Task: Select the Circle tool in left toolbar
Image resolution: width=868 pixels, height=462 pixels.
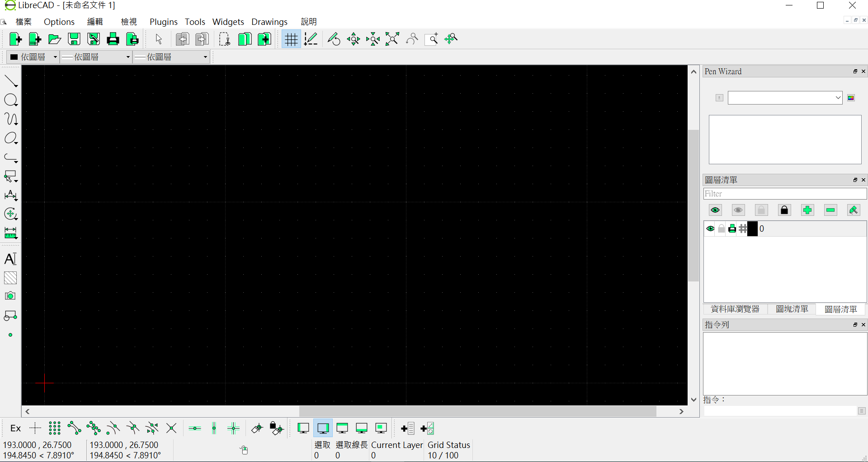Action: pyautogui.click(x=11, y=100)
